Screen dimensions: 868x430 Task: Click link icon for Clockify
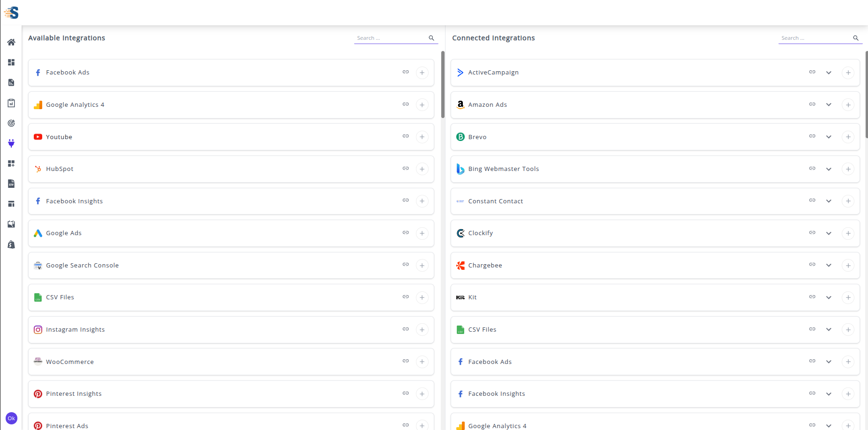point(812,233)
